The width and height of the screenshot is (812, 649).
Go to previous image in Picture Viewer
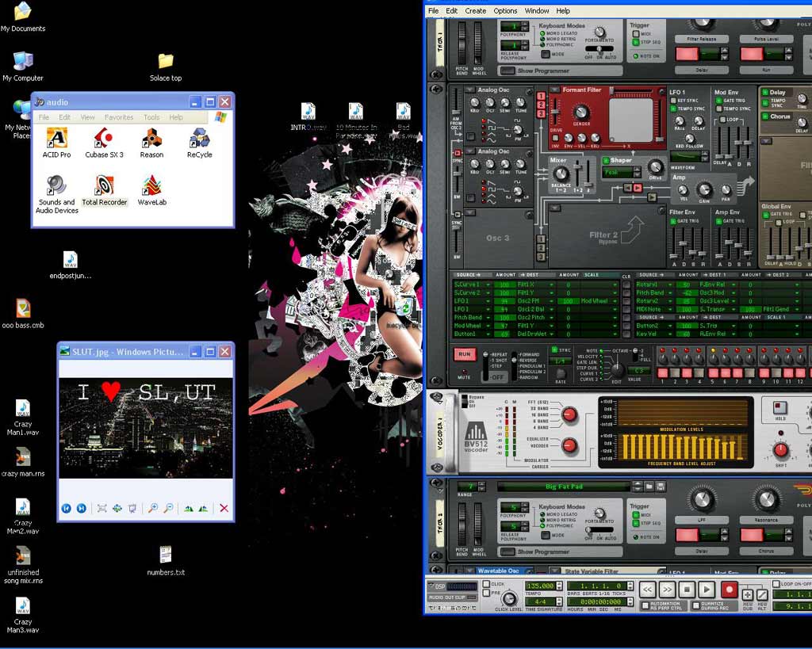pyautogui.click(x=67, y=508)
